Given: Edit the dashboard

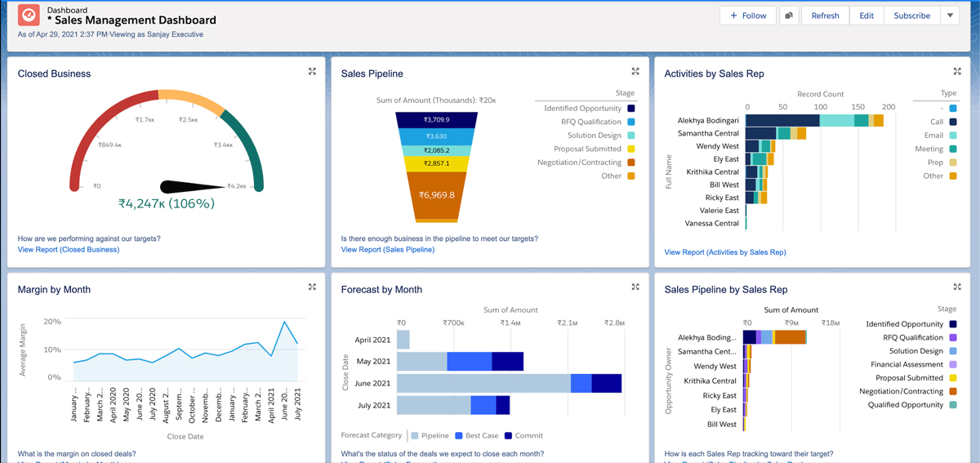Looking at the screenshot, I should [x=866, y=16].
